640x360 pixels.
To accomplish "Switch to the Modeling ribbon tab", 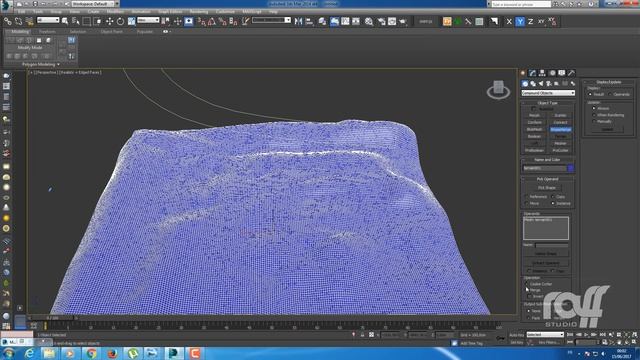I will point(20,31).
